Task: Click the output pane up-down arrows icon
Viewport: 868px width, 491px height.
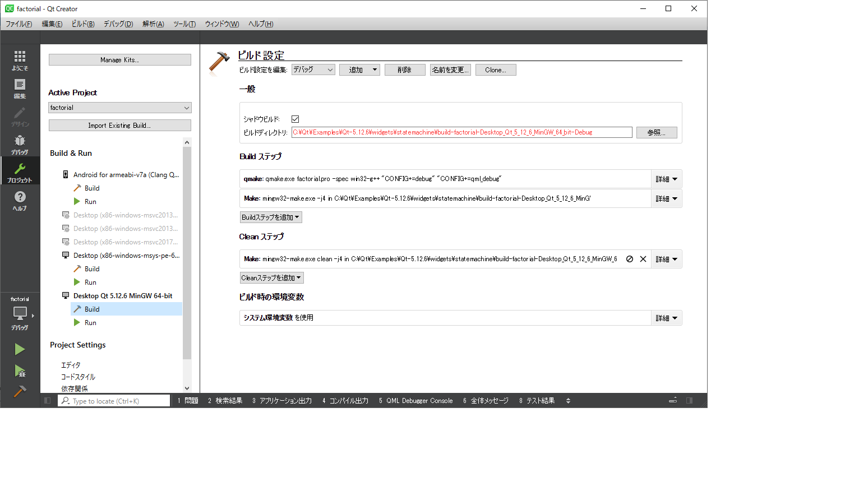Action: point(568,401)
